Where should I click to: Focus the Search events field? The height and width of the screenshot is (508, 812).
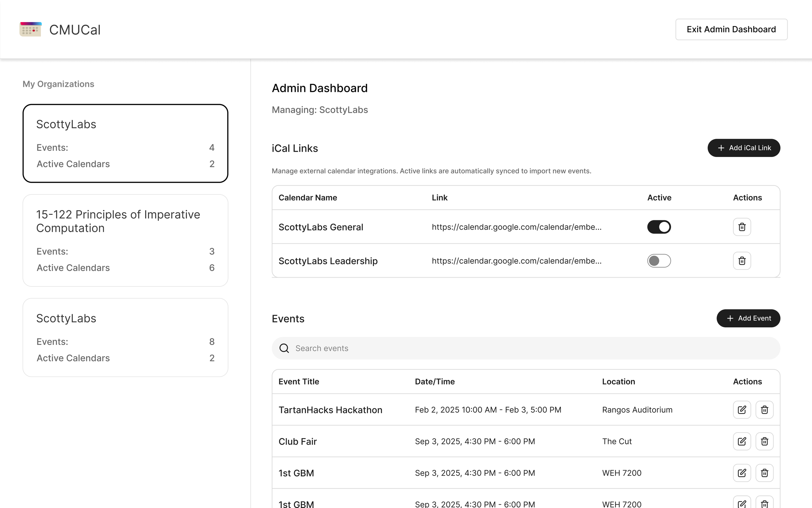click(x=503, y=348)
